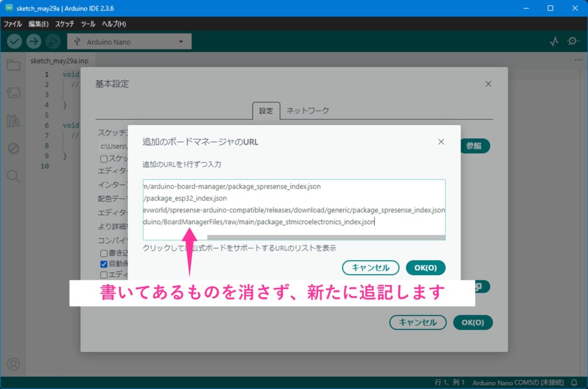
Task: Click the package_stmicroelectronics_index.json URL line
Action: tap(259, 222)
